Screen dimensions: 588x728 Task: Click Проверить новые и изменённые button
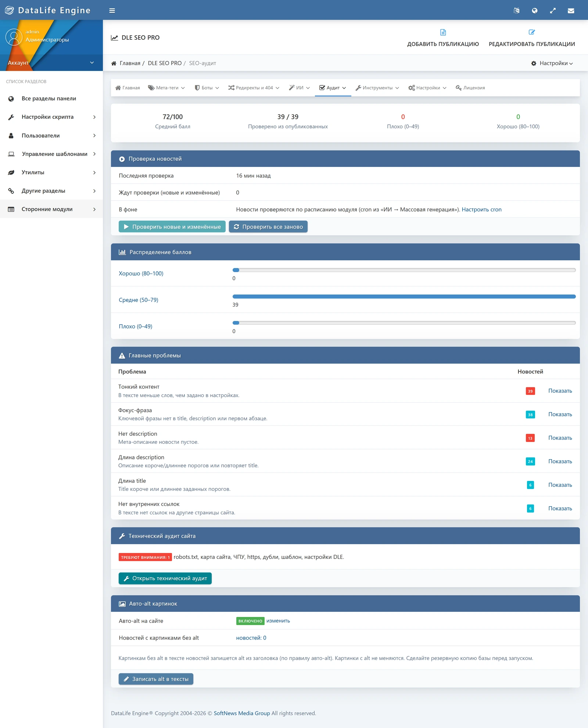pos(172,227)
